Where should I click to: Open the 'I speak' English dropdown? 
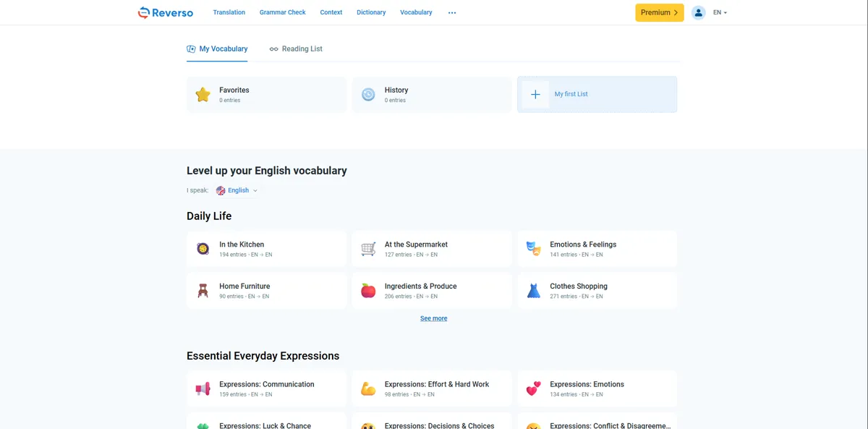click(x=237, y=190)
